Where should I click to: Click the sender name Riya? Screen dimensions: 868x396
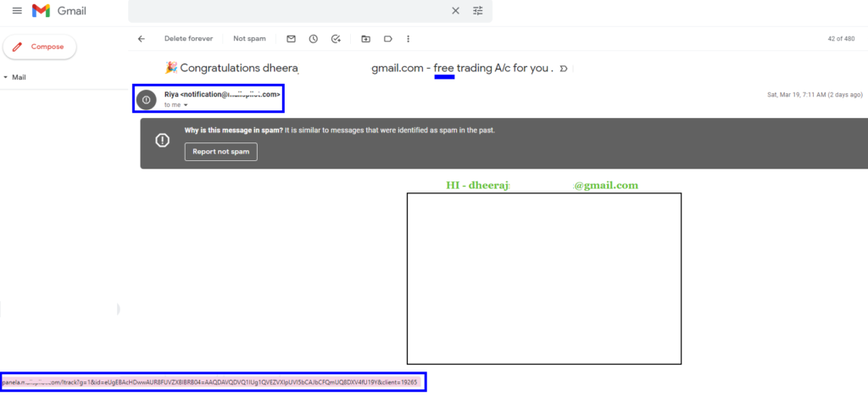click(171, 95)
